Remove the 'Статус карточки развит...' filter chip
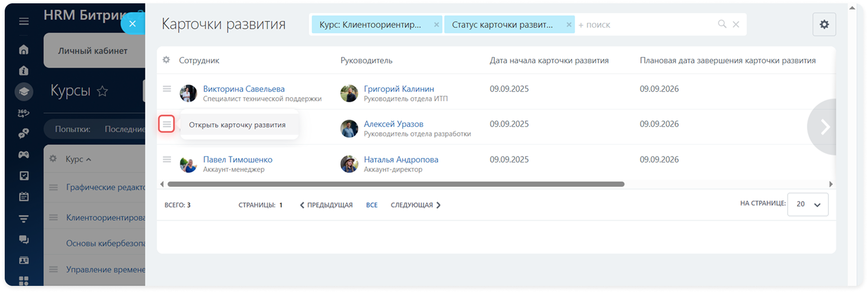Screen dimensions: 868x293 coord(569,25)
